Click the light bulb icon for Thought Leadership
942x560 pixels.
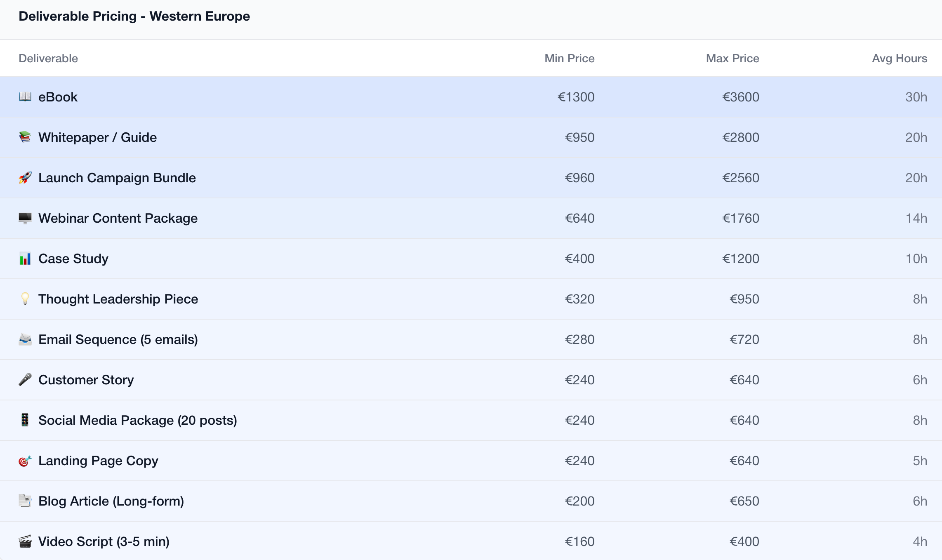point(25,299)
